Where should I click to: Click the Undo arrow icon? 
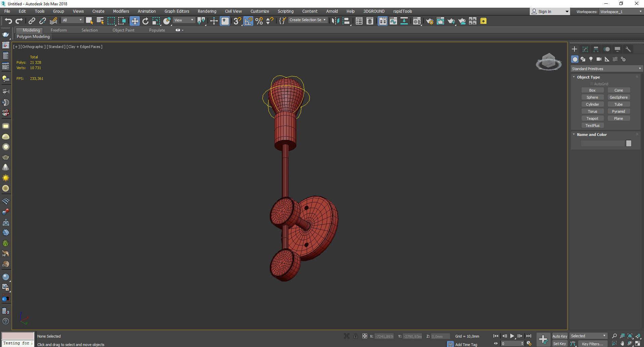tap(8, 21)
